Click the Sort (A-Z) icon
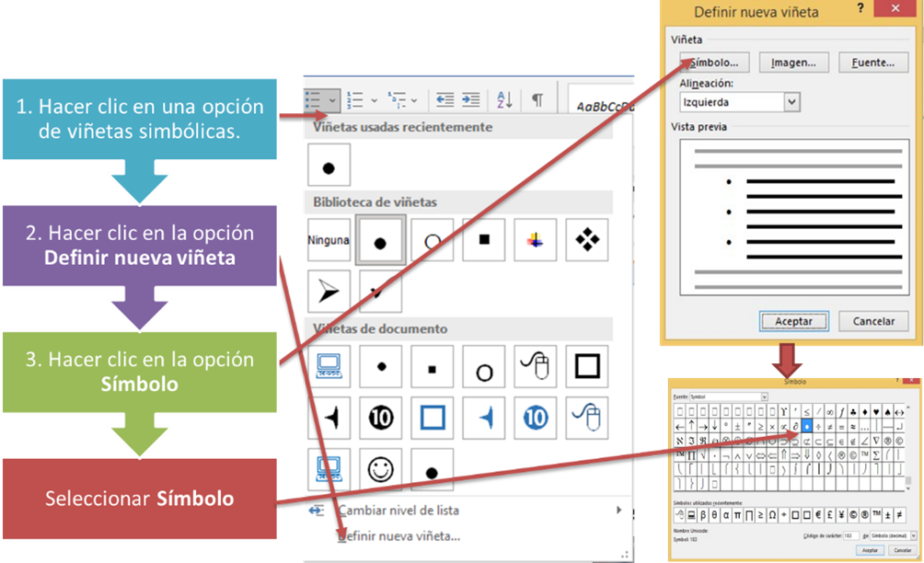Screen dimensions: 924x563 504,99
